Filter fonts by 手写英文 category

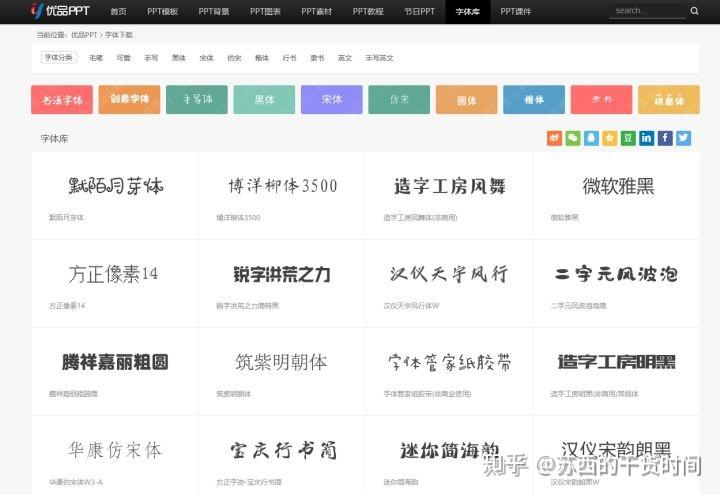[x=379, y=58]
